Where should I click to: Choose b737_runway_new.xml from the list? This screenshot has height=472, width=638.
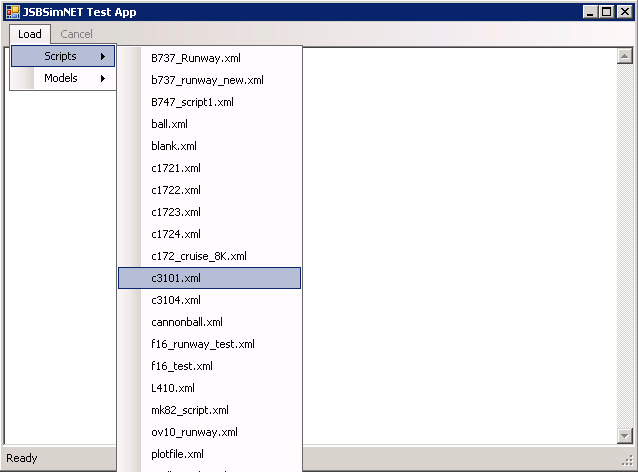207,80
